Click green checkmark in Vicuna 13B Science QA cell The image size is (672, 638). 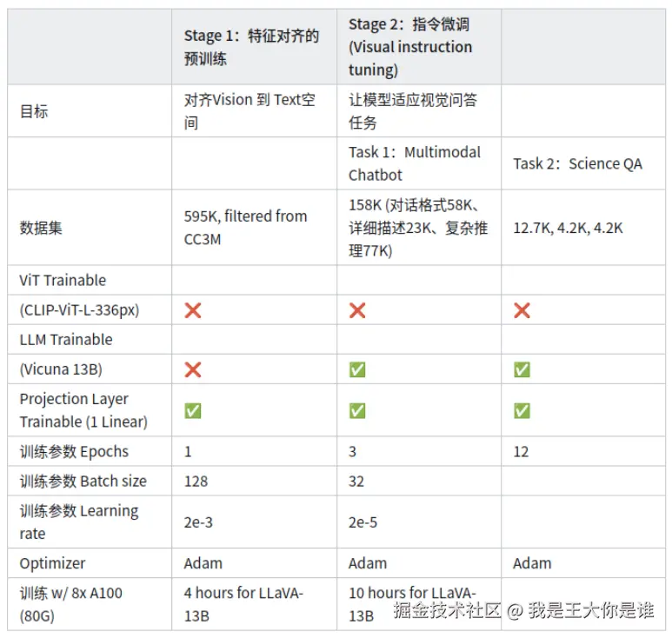(522, 369)
